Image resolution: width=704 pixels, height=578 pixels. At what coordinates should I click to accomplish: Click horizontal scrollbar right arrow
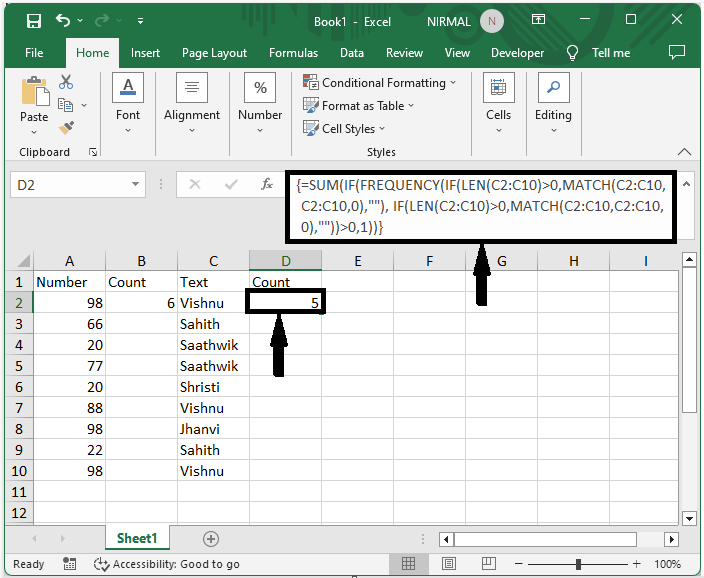[x=671, y=539]
